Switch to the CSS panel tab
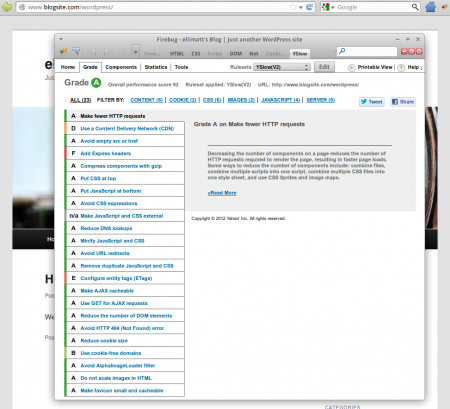Image resolution: width=450 pixels, height=409 pixels. click(x=196, y=54)
